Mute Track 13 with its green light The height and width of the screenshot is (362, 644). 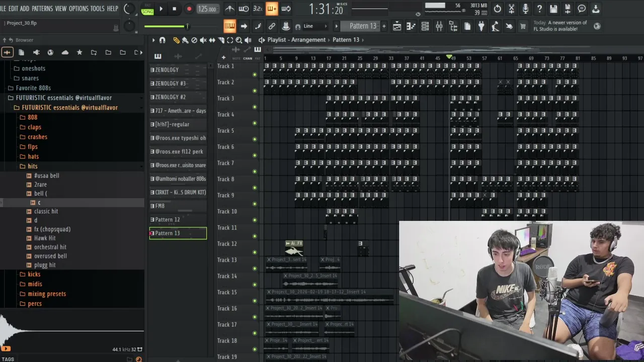pos(255,268)
